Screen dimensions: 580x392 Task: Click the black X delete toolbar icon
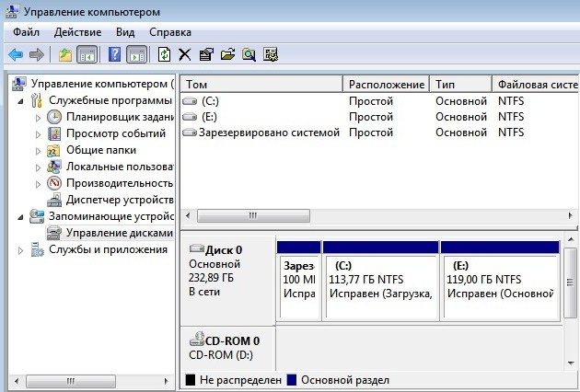click(184, 54)
